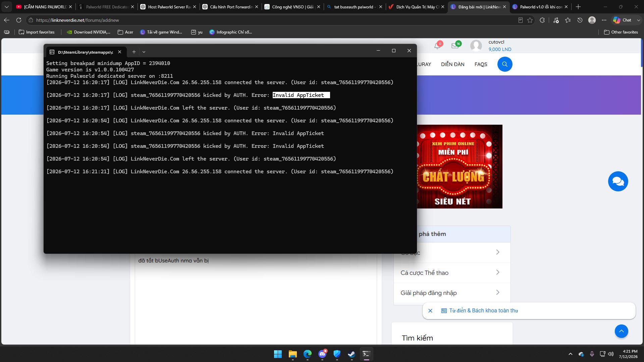Close the D:\SteamLibrary terminal tab
The width and height of the screenshot is (644, 362).
(119, 52)
